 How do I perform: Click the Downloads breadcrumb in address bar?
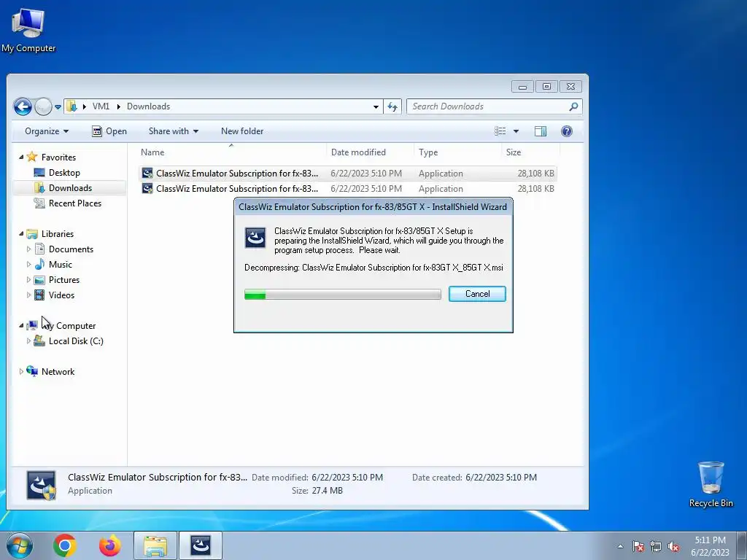tap(148, 106)
